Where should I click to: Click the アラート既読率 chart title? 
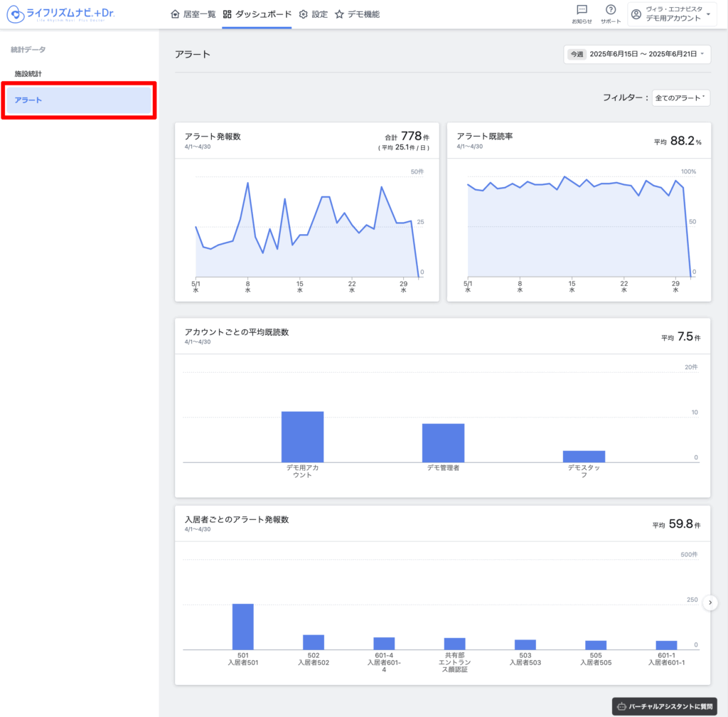coord(485,136)
